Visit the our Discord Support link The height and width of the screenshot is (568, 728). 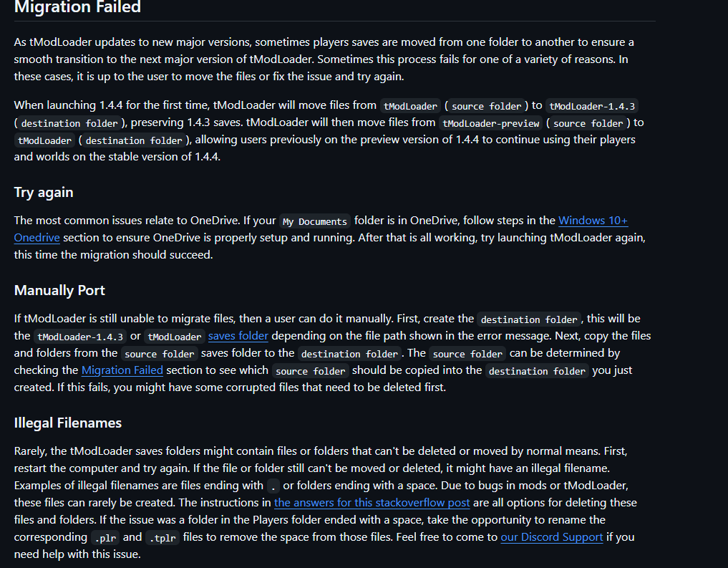tap(551, 537)
